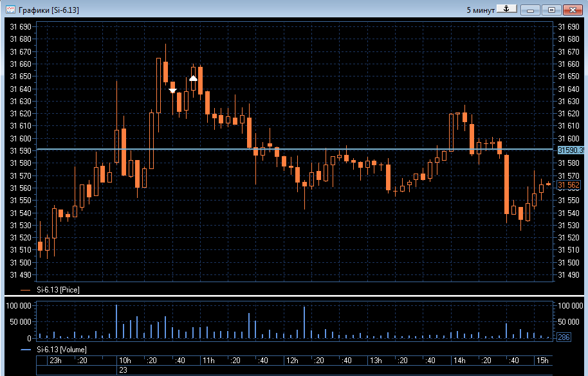The width and height of the screenshot is (588, 376).
Task: Click the '23h' time axis label
Action: point(55,361)
